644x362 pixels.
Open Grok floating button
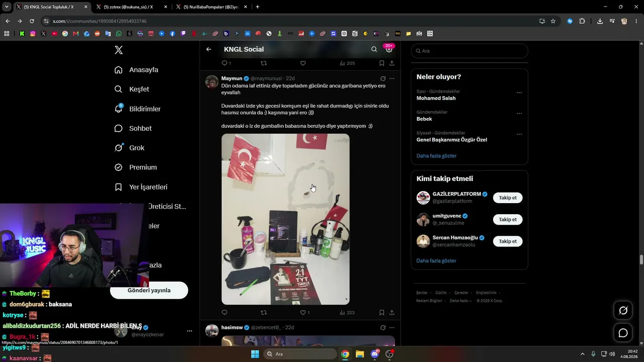pyautogui.click(x=623, y=311)
